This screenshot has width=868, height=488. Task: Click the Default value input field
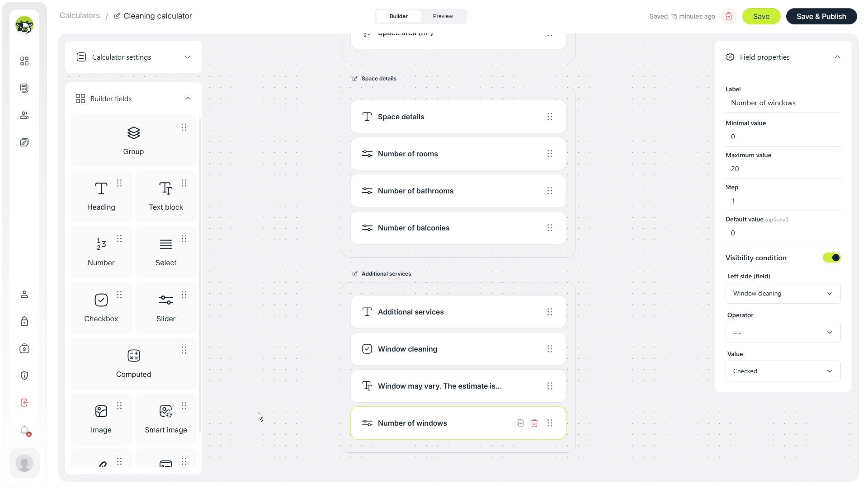pyautogui.click(x=783, y=233)
